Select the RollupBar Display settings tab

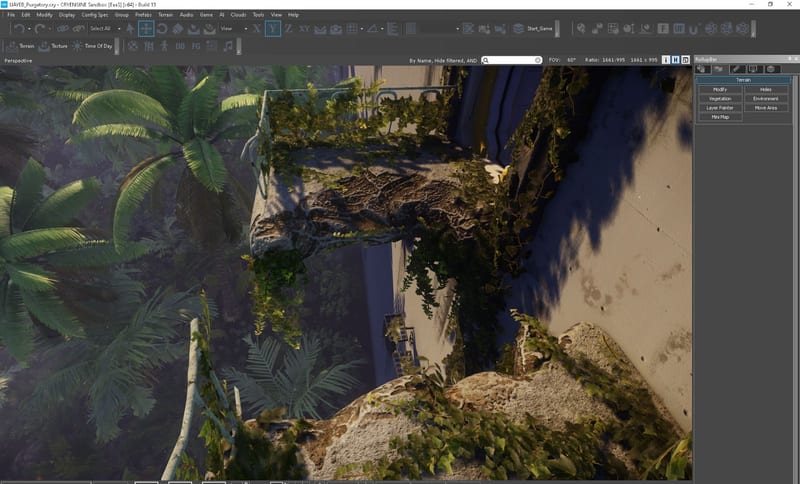tap(754, 69)
